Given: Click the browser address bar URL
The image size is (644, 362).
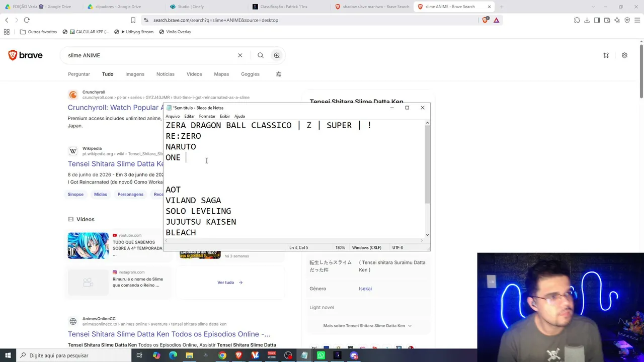Looking at the screenshot, I should click(x=216, y=20).
